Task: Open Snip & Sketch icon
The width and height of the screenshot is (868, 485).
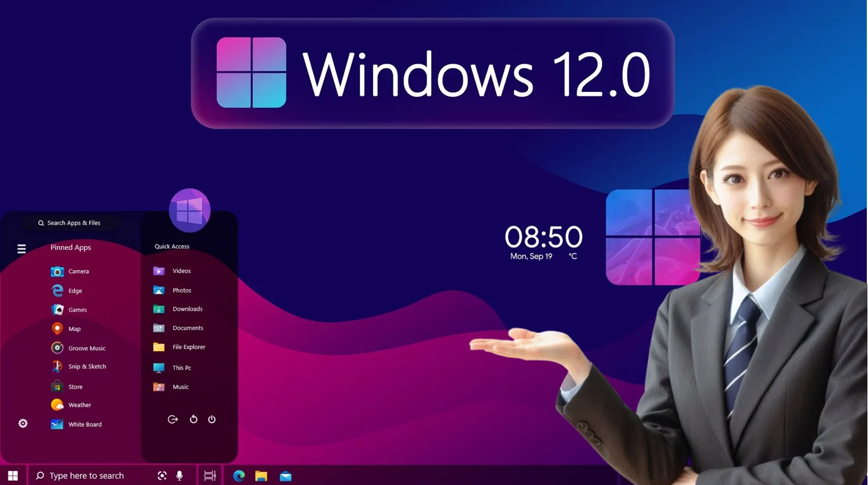Action: (x=57, y=367)
